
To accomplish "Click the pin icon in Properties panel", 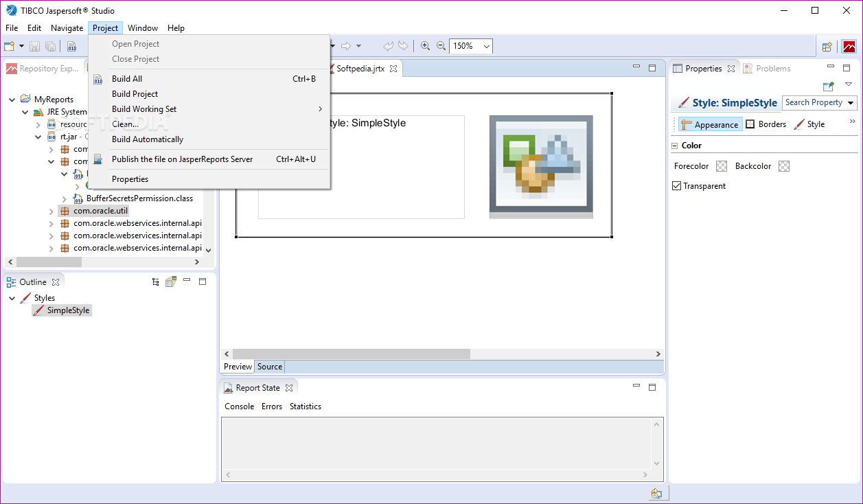I will coord(829,86).
